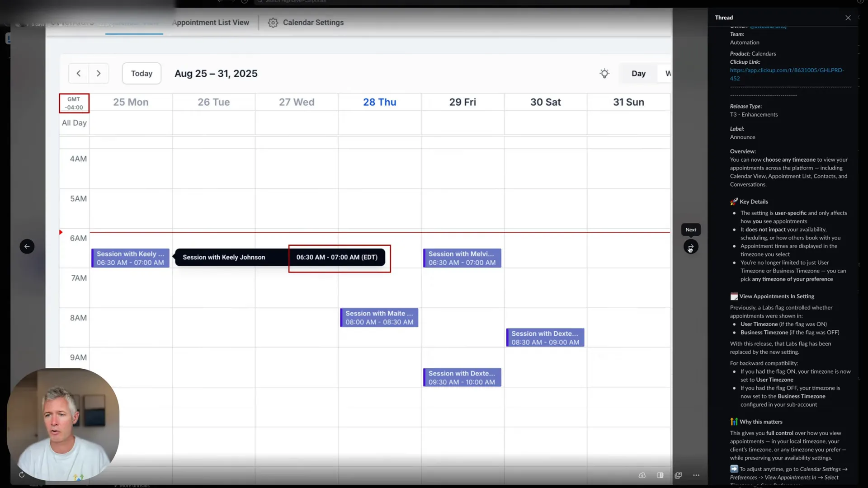This screenshot has width=868, height=488.
Task: Open Session with Melvi... event on Friday
Action: point(462,258)
